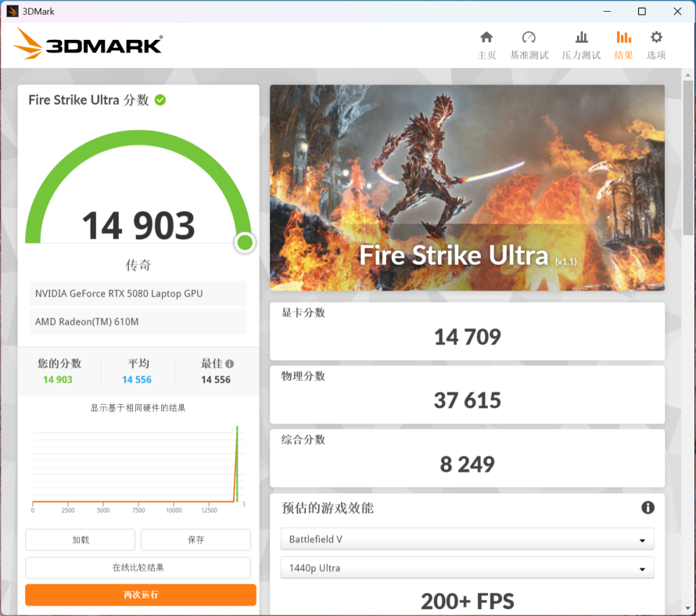Close the 3DMark window

tap(677, 12)
